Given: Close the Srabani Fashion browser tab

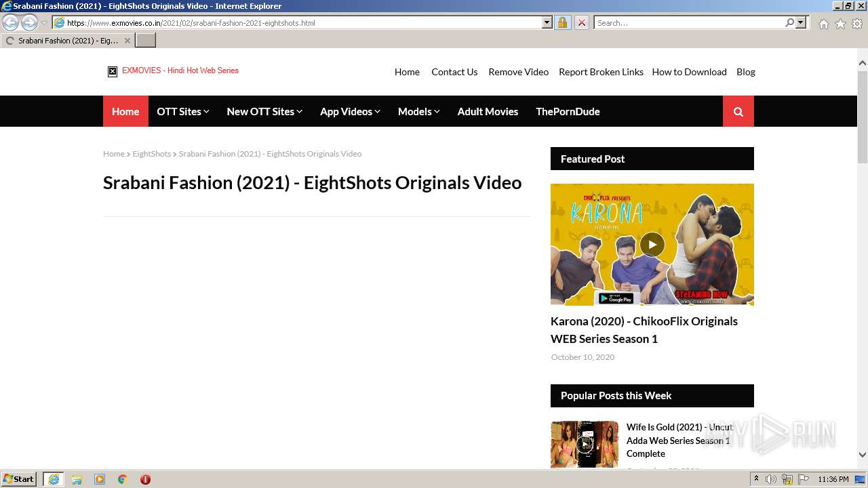Looking at the screenshot, I should (x=127, y=41).
